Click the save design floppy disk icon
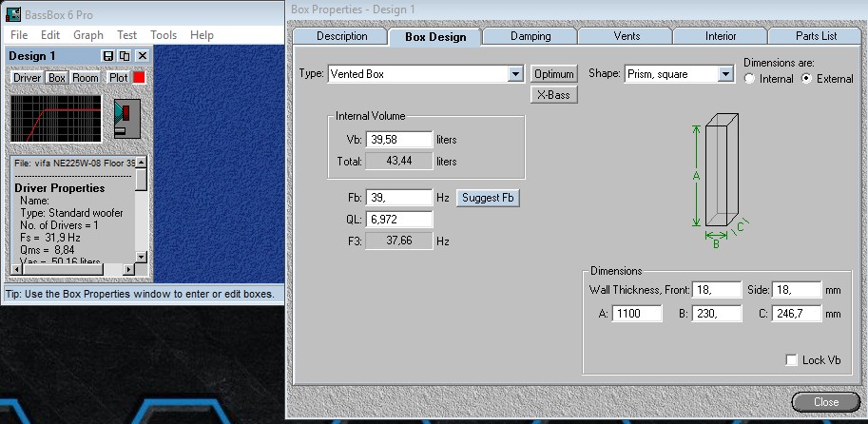 tap(108, 57)
